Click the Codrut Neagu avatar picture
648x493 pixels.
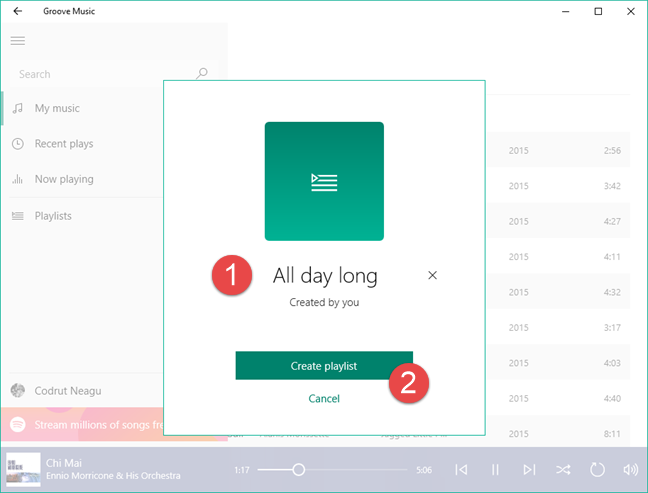click(x=17, y=390)
